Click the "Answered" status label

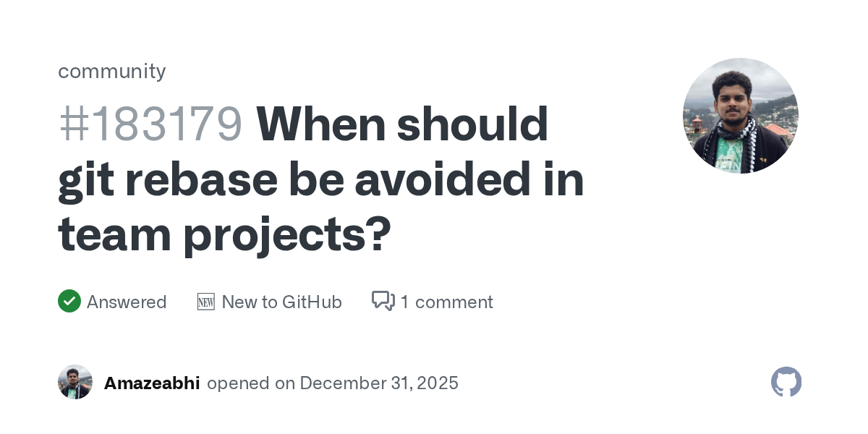127,302
